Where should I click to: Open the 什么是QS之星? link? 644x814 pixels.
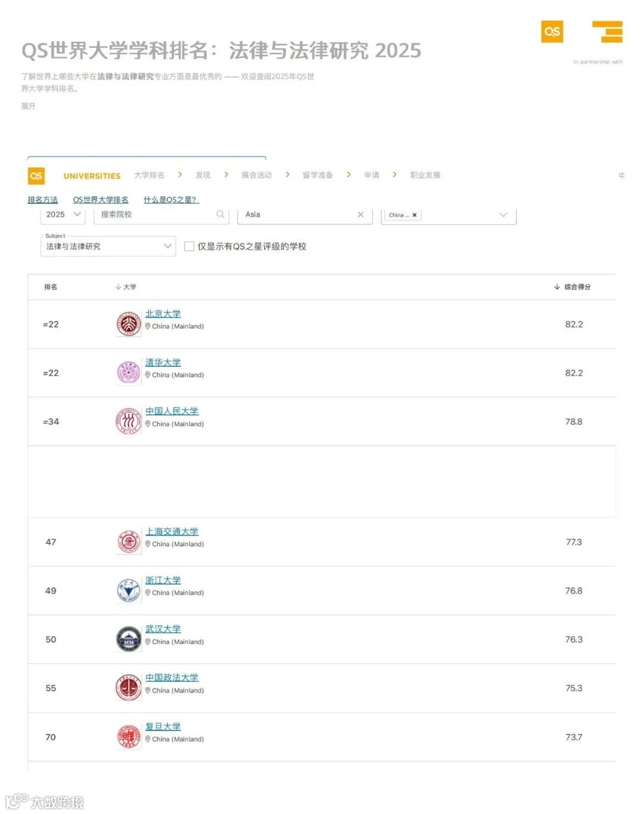(x=171, y=200)
